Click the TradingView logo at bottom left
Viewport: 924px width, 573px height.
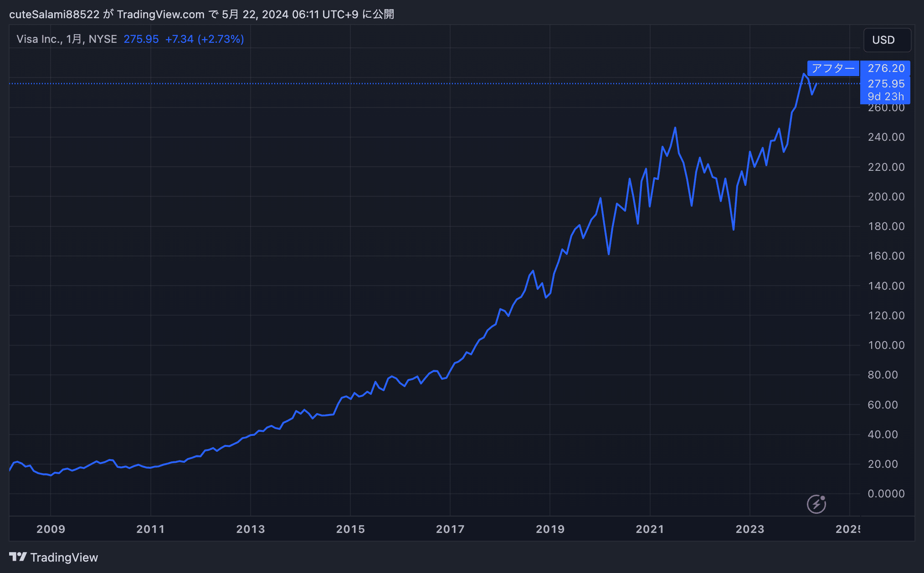pyautogui.click(x=54, y=557)
